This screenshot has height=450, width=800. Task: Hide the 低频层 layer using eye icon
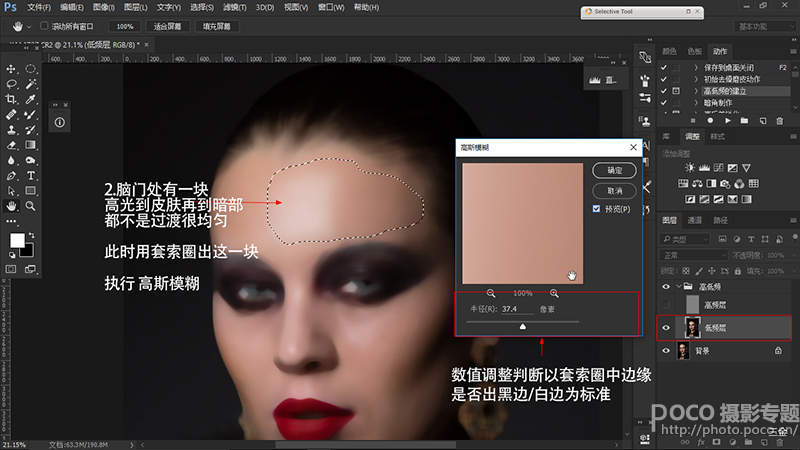tap(667, 327)
